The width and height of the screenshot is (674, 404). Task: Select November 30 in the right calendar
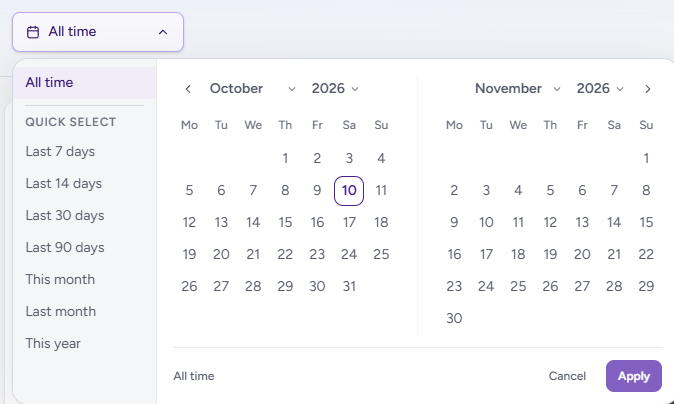pyautogui.click(x=454, y=318)
